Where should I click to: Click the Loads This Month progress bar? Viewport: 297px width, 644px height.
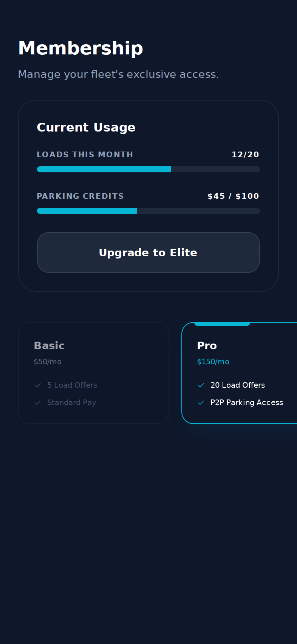[148, 169]
